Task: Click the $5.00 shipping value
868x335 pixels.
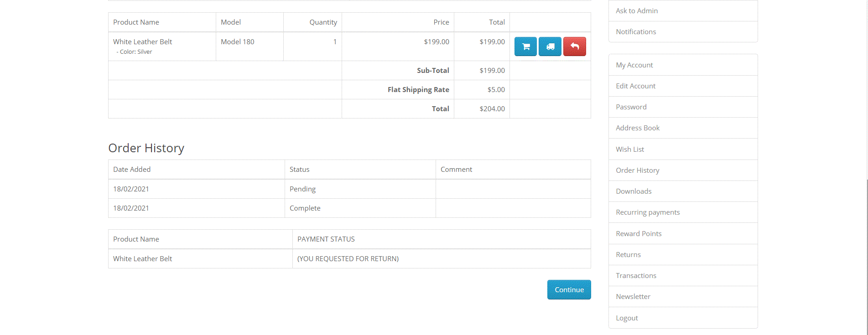Action: click(496, 89)
